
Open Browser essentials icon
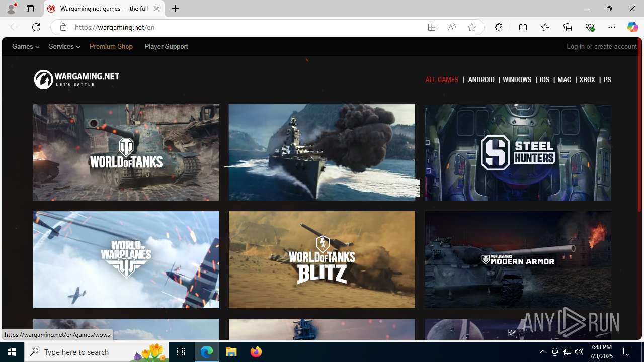tap(590, 27)
